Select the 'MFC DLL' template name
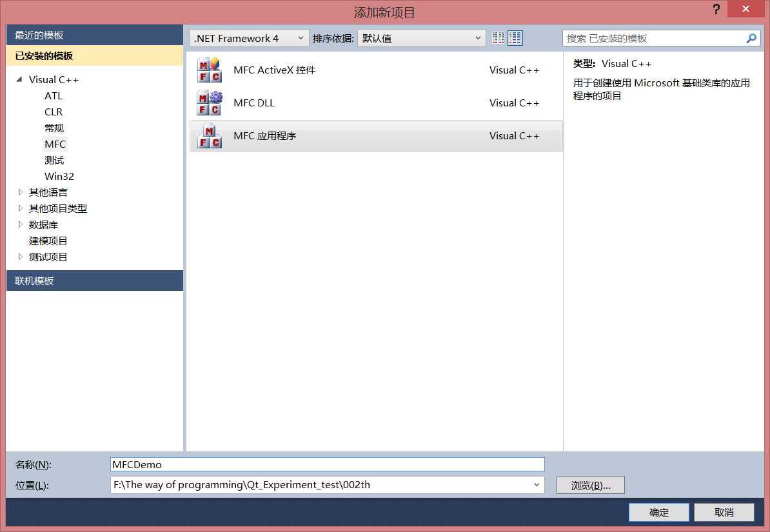This screenshot has height=532, width=770. point(254,103)
